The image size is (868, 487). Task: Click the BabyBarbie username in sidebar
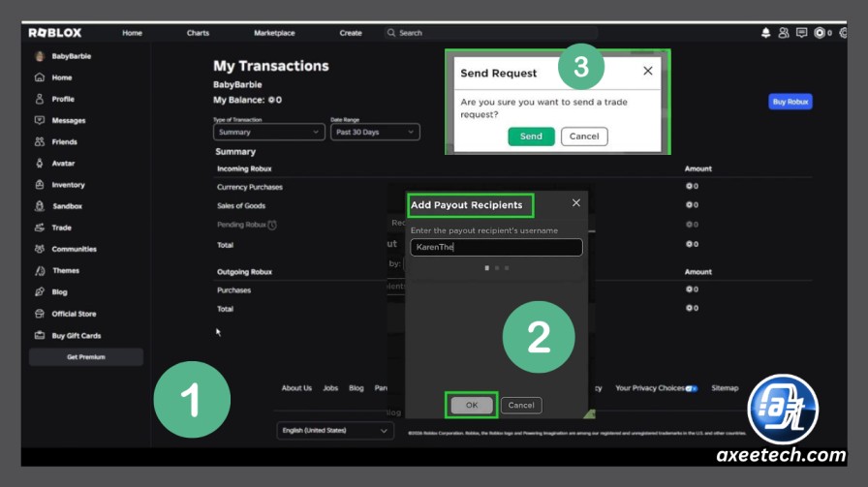[x=72, y=56]
